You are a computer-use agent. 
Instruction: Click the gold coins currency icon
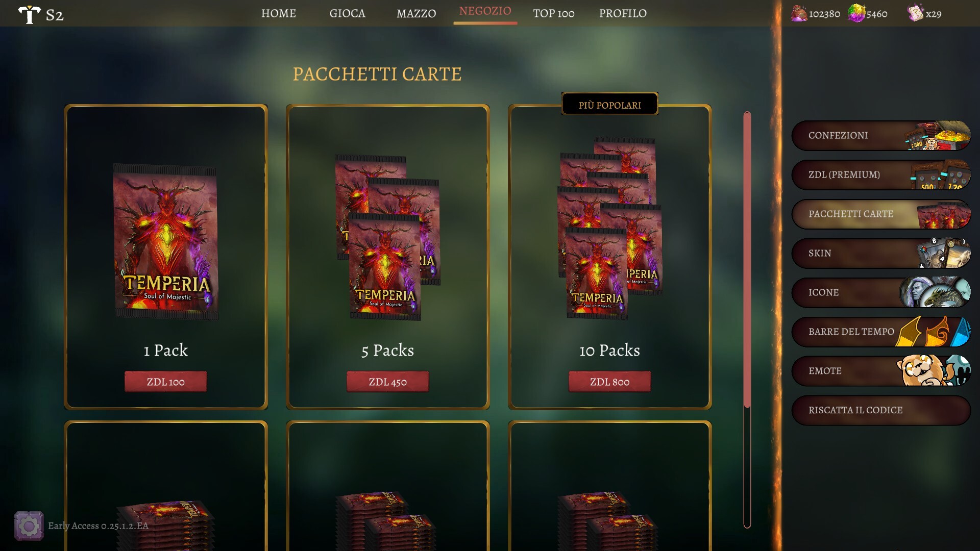pyautogui.click(x=799, y=13)
